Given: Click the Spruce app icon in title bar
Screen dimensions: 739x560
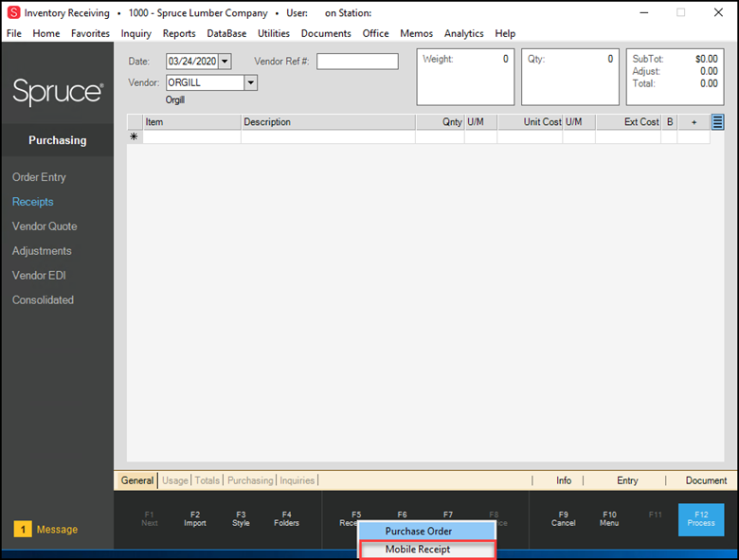Looking at the screenshot, I should [x=13, y=12].
